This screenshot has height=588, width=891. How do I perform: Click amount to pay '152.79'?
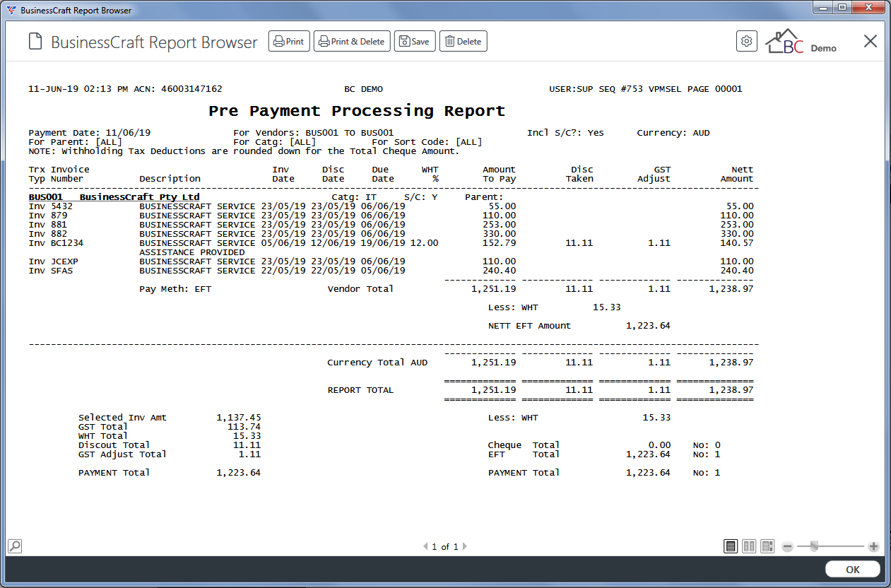(499, 243)
